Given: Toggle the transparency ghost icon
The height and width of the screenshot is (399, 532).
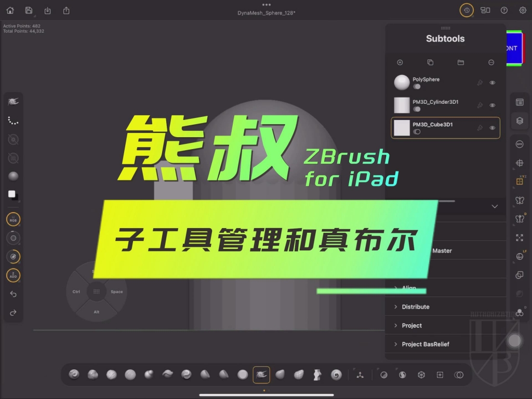Looking at the screenshot, I should pyautogui.click(x=520, y=275).
